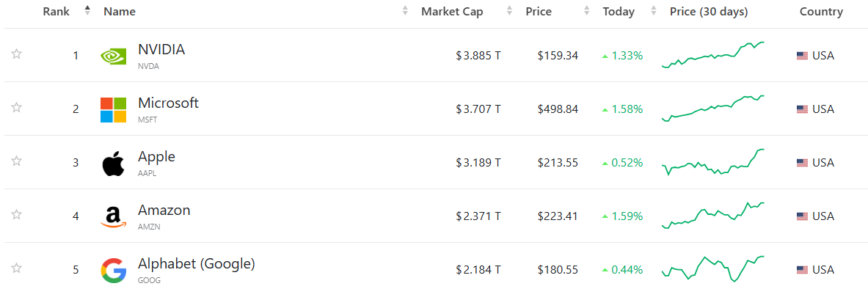
Task: Sort by Market Cap using its arrows
Action: coord(508,11)
